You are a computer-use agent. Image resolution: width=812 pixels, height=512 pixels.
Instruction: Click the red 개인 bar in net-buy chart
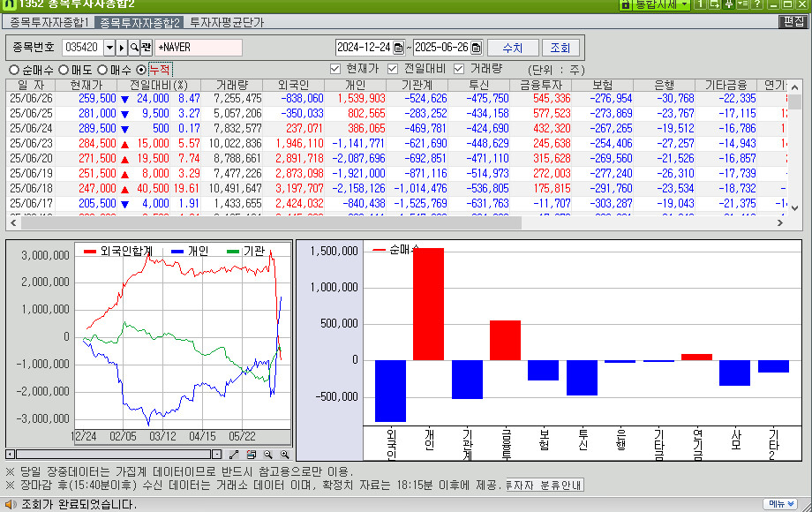tap(428, 304)
